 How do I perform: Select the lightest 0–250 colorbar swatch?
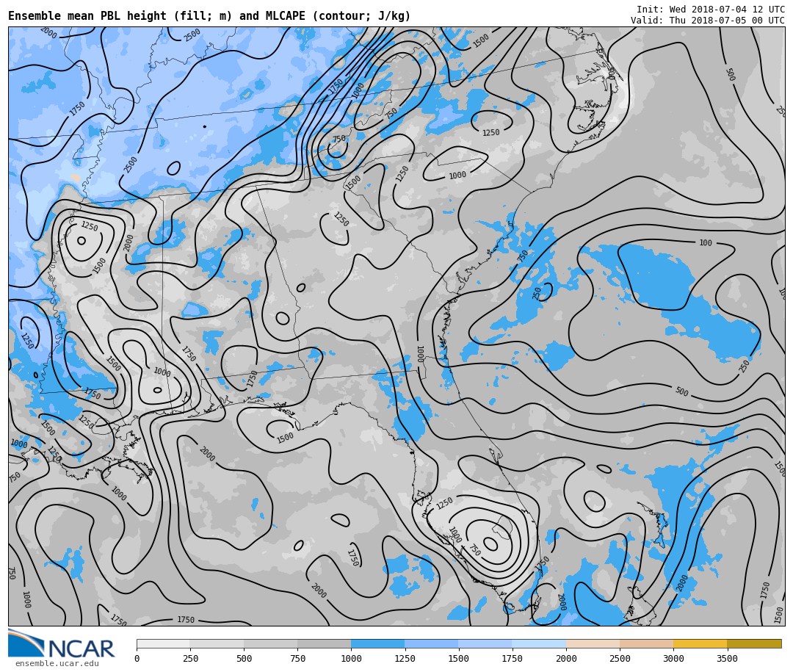163,643
